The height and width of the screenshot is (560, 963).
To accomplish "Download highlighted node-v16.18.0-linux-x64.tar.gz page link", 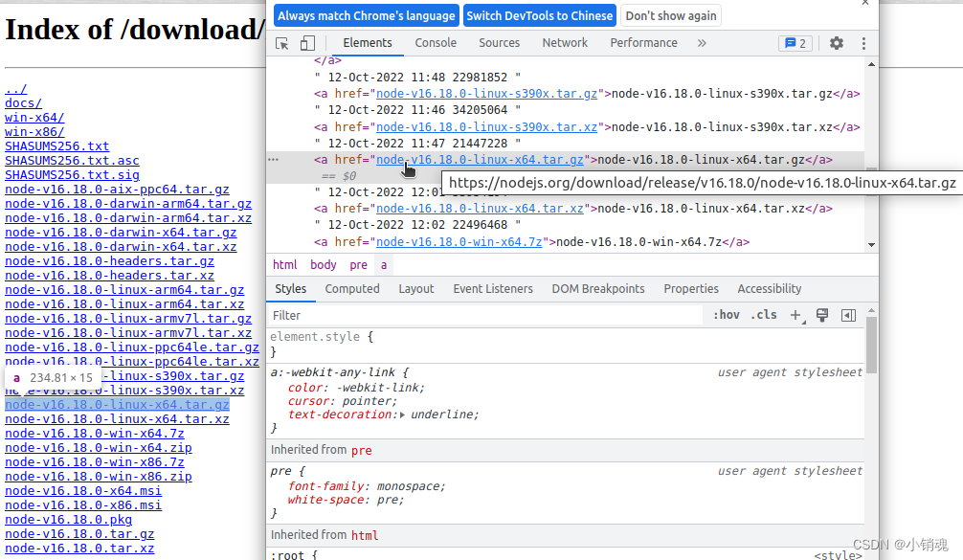I will point(117,405).
